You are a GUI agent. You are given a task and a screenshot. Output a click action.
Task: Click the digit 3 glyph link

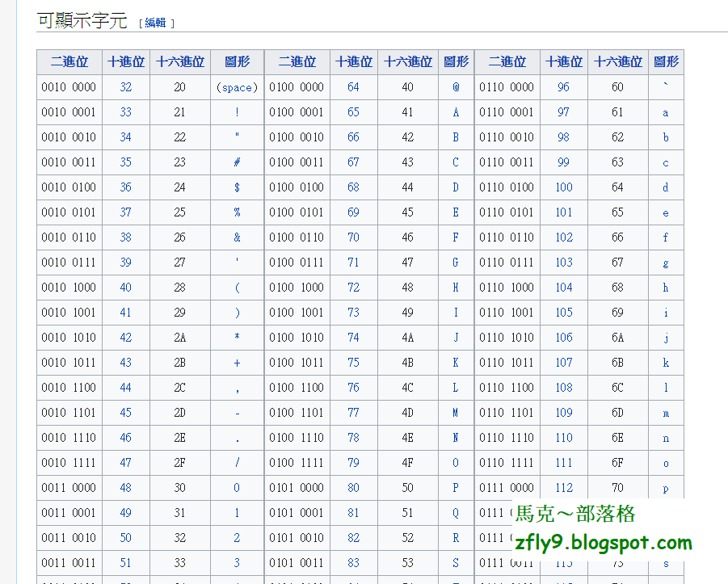(x=237, y=562)
